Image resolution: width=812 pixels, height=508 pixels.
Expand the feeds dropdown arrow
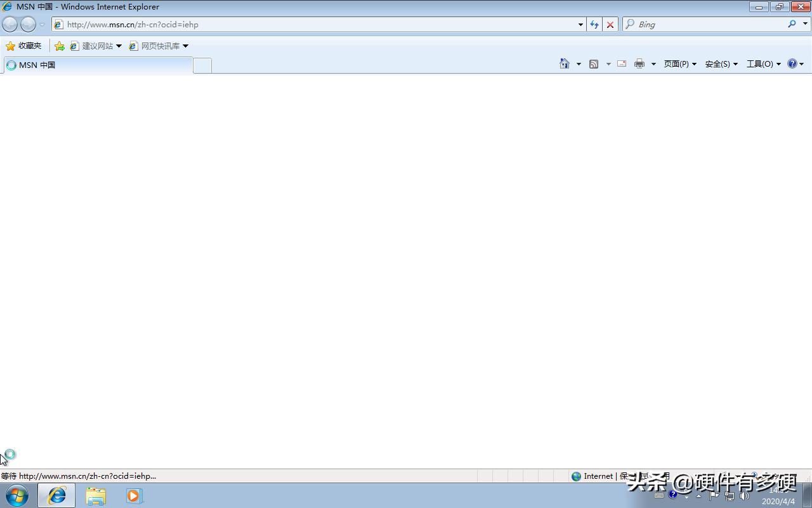pos(608,64)
